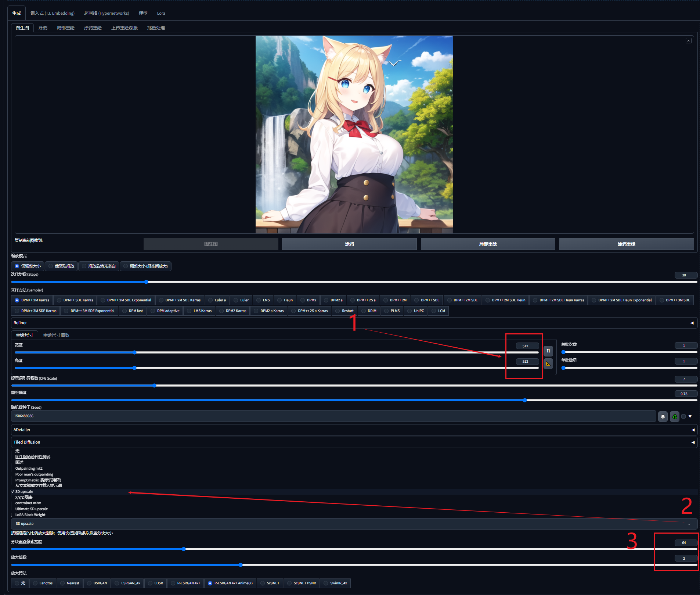
Task: Swap width and height values
Action: click(x=548, y=351)
